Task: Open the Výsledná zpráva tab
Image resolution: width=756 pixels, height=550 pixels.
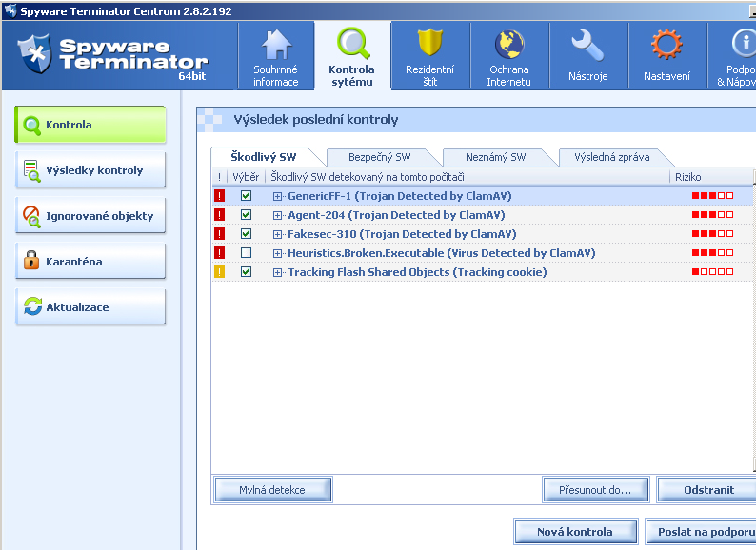Action: point(612,157)
